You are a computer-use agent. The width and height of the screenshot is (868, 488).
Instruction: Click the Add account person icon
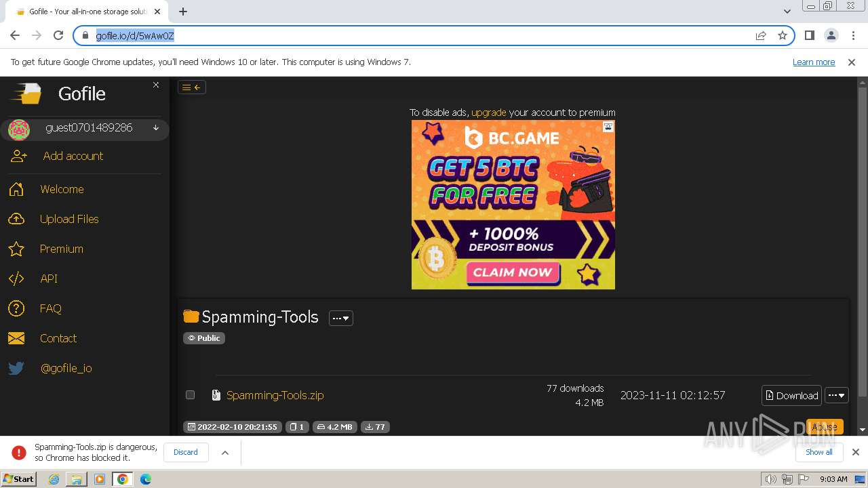pyautogui.click(x=19, y=156)
